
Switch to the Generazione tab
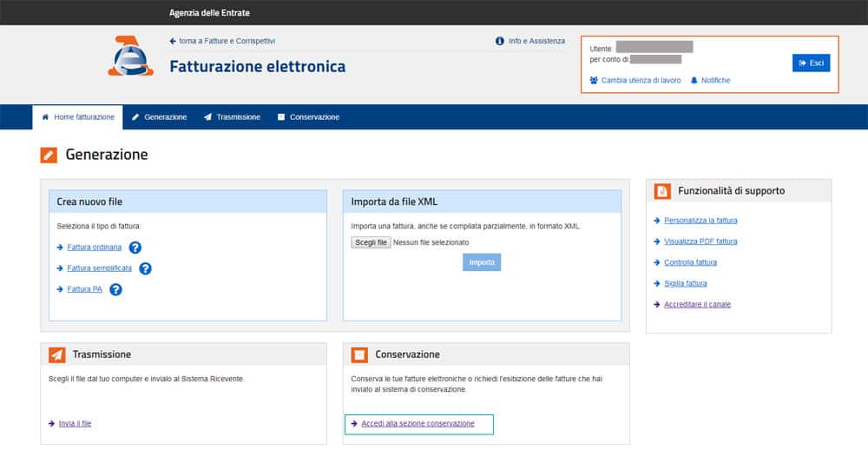click(160, 117)
